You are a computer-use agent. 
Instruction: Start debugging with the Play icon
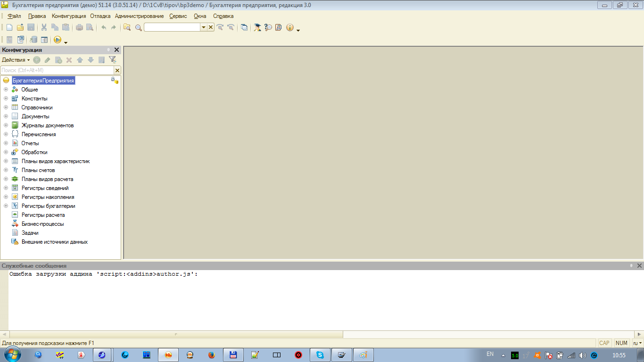(x=58, y=40)
